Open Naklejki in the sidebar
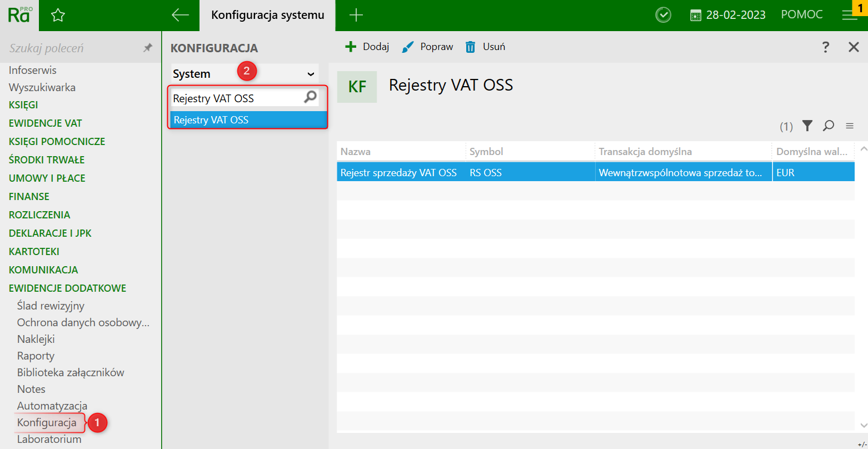 [36, 339]
